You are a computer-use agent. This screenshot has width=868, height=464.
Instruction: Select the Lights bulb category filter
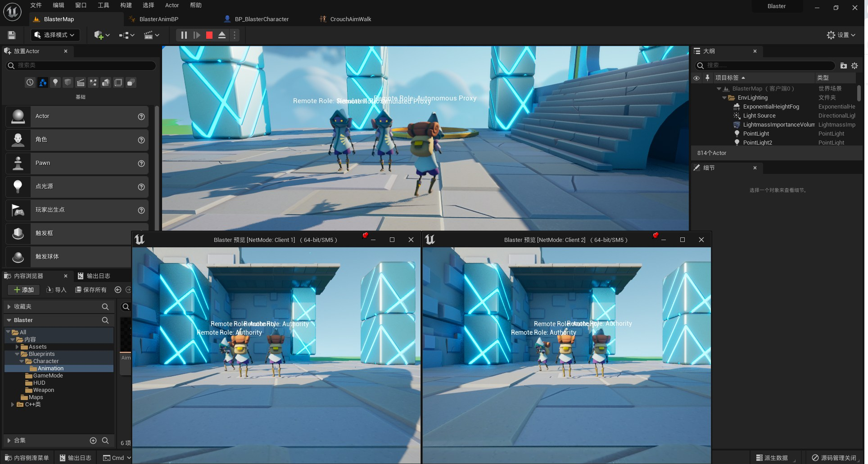pos(55,82)
